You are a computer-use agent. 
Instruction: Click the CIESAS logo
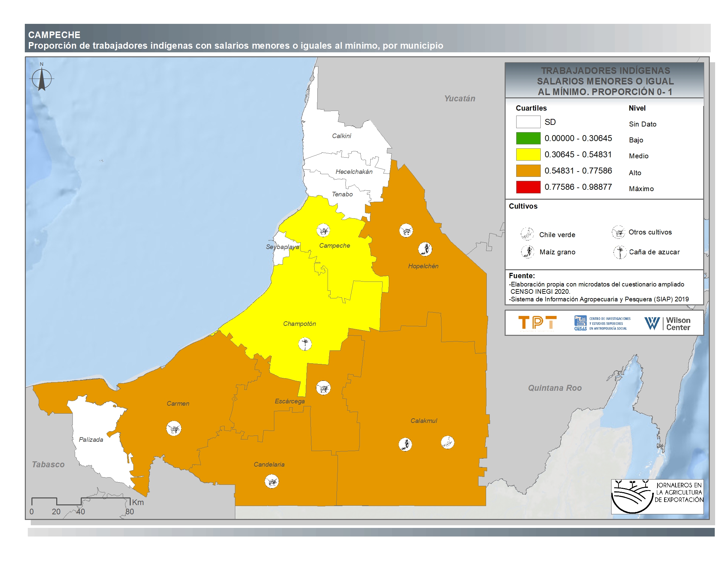coord(602,323)
